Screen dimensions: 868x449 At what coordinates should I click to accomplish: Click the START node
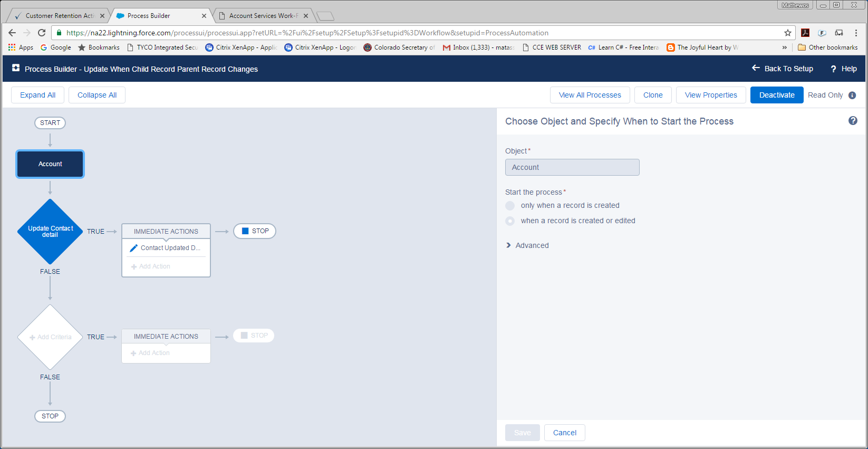[x=50, y=123]
